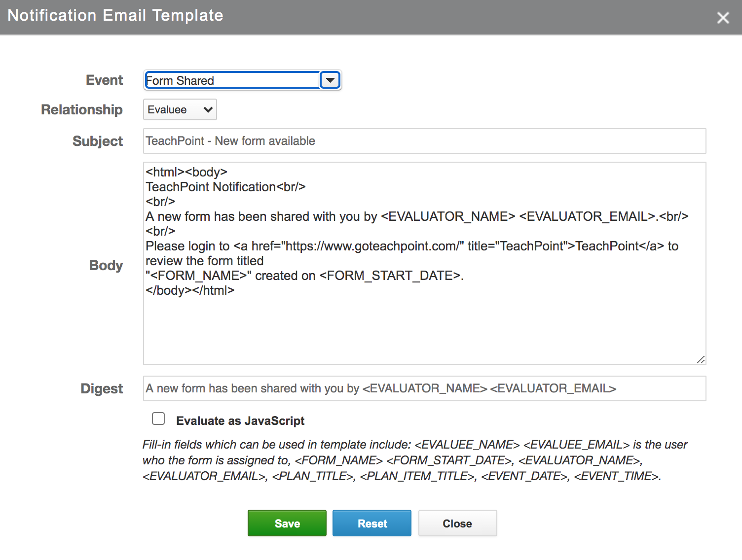Close the dialog using the Close button
This screenshot has width=742, height=560.
[x=457, y=523]
